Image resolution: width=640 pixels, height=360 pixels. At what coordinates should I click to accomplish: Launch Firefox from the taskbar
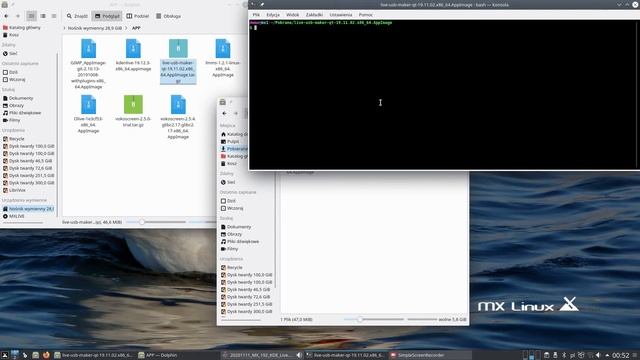[46, 355]
